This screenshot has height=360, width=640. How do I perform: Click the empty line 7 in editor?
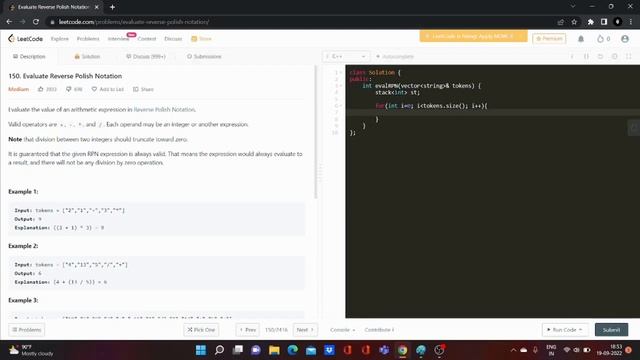click(x=492, y=112)
